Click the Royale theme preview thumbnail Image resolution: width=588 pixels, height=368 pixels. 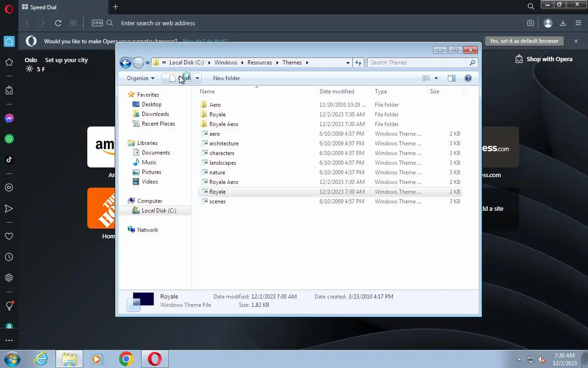140,301
